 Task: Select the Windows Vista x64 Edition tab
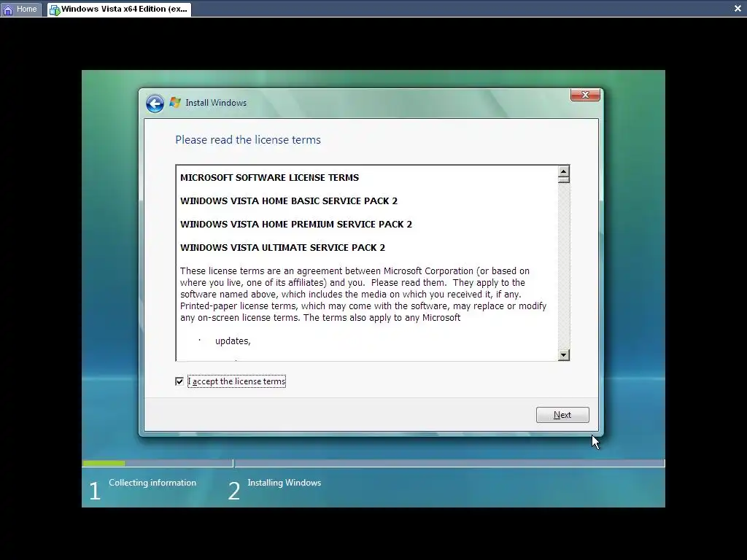(x=120, y=9)
